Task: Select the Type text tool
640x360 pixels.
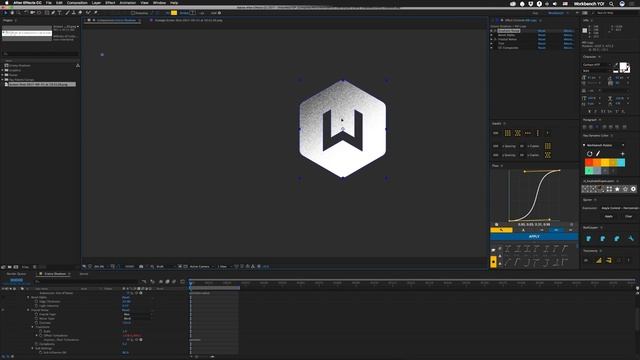Action: [60, 13]
